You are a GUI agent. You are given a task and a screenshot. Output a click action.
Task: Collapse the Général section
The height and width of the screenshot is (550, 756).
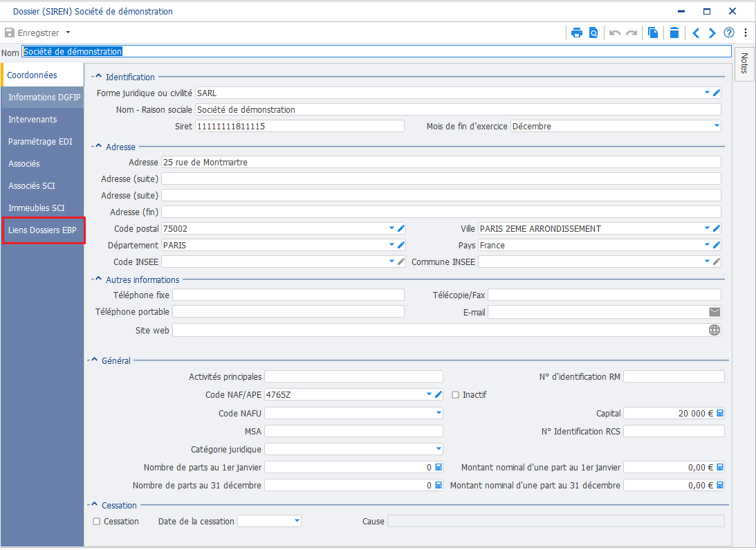(93, 360)
